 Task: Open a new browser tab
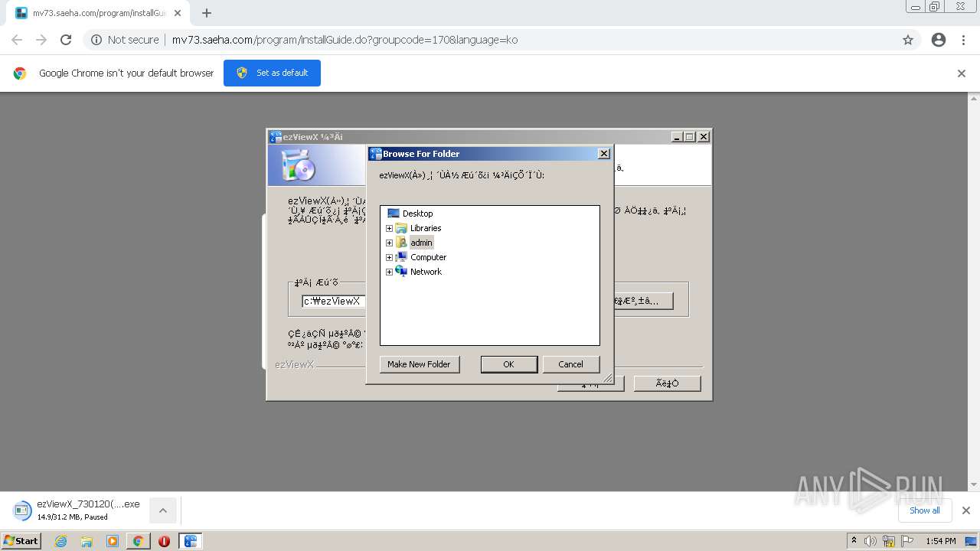pos(207,13)
